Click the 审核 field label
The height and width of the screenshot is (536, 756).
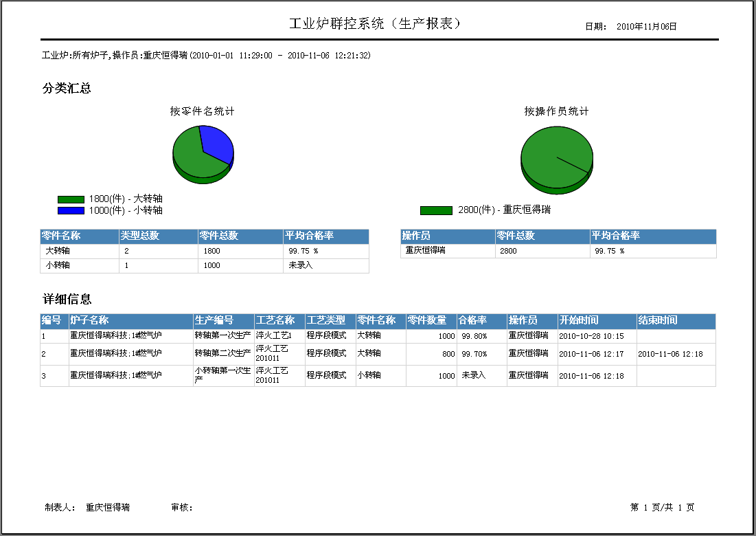(x=182, y=506)
